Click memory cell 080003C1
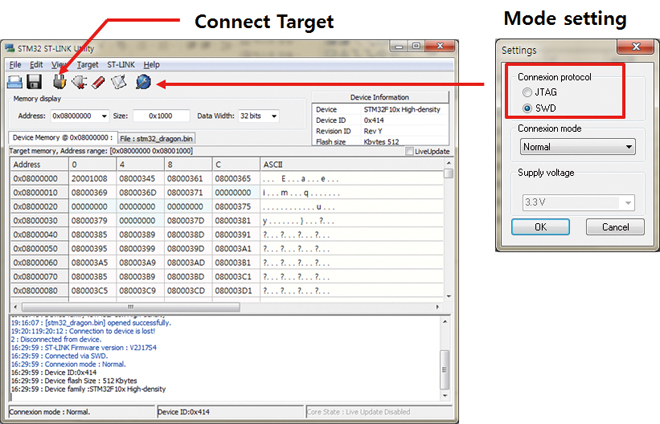 [x=236, y=277]
